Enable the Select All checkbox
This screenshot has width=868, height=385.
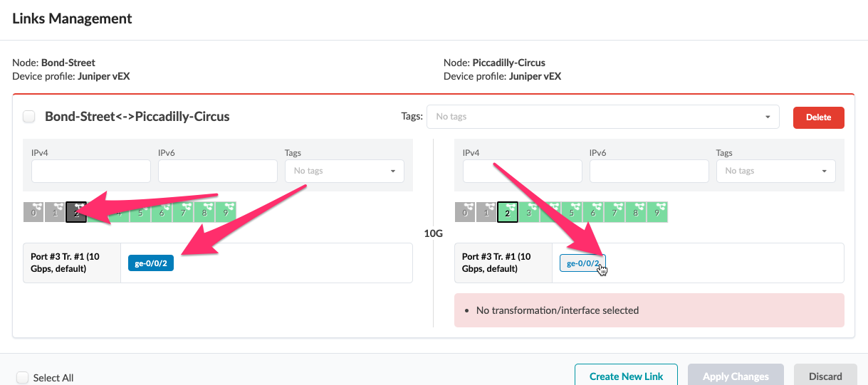(x=23, y=378)
